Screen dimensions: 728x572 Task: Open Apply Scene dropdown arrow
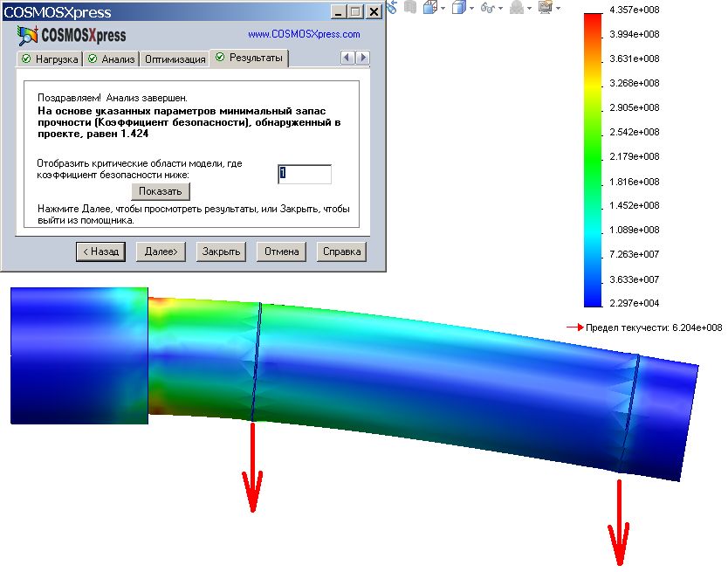point(529,9)
